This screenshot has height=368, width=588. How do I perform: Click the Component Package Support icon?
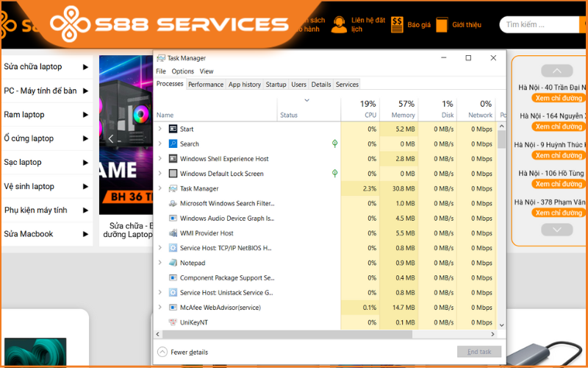173,278
